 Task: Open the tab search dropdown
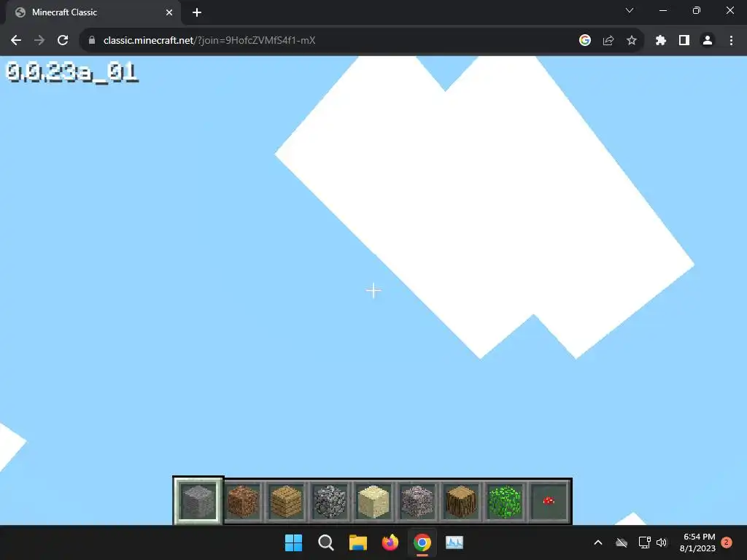point(630,10)
